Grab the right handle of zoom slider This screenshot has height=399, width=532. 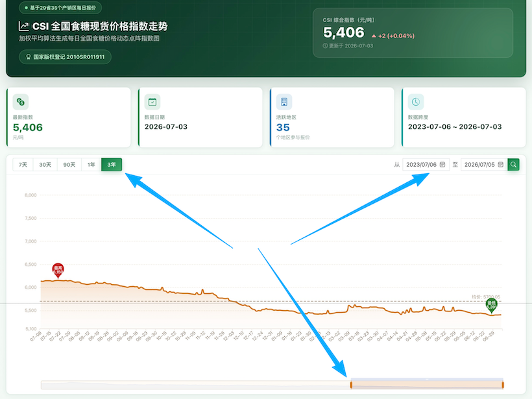(503, 385)
